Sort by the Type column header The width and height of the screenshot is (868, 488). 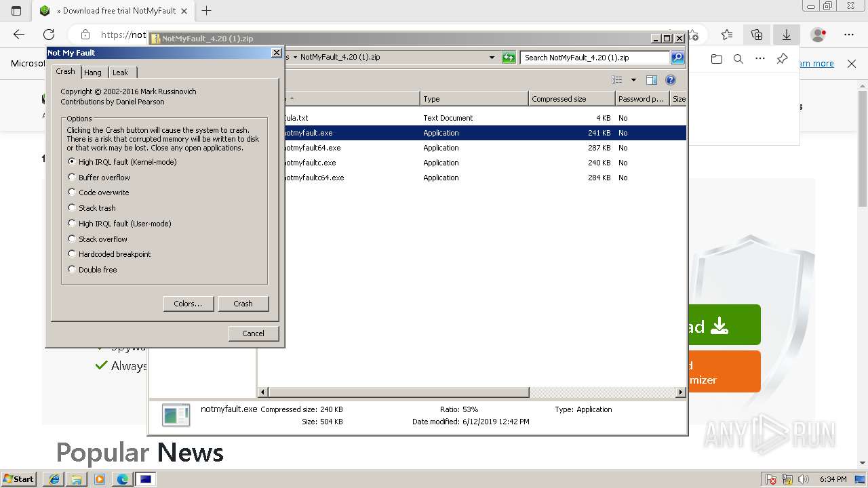click(x=474, y=99)
